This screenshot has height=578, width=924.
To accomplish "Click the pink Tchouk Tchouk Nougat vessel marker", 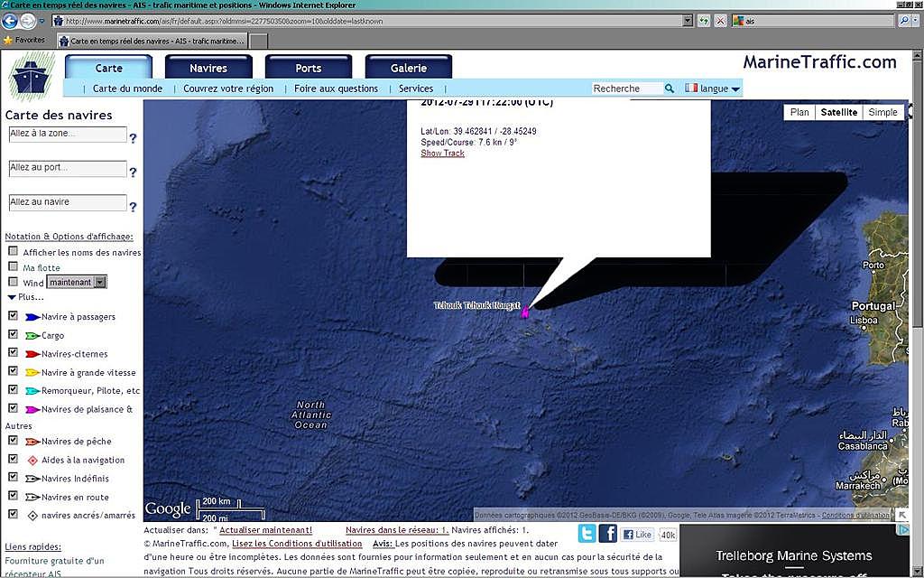I will (x=524, y=313).
